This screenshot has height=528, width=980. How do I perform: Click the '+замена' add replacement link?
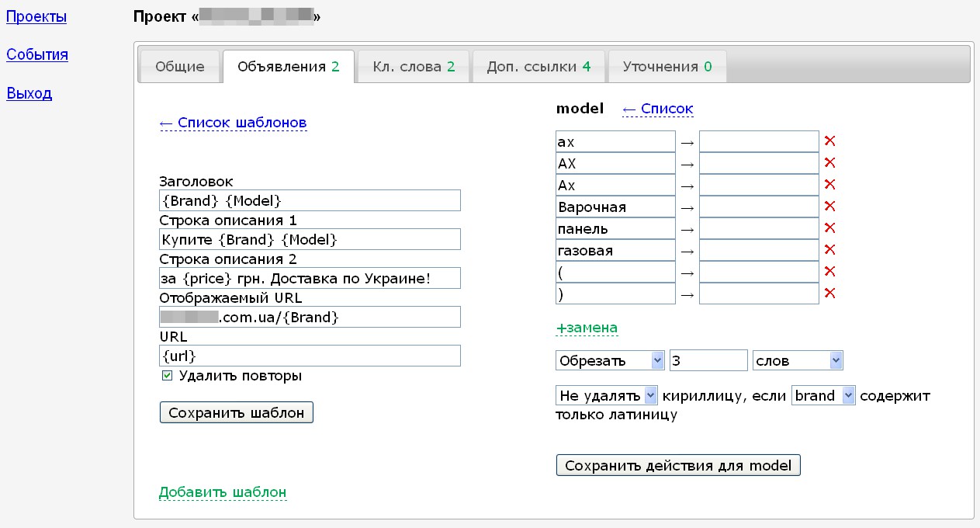pos(587,328)
